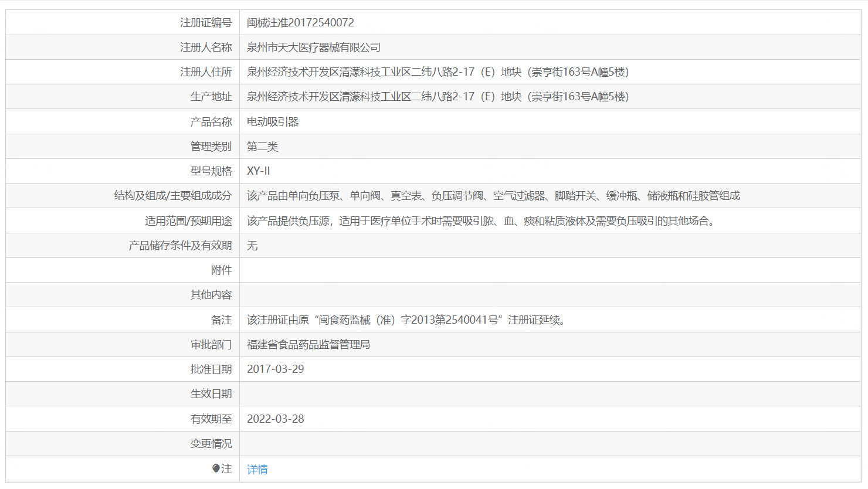Click the 管理类别 label

[211, 147]
